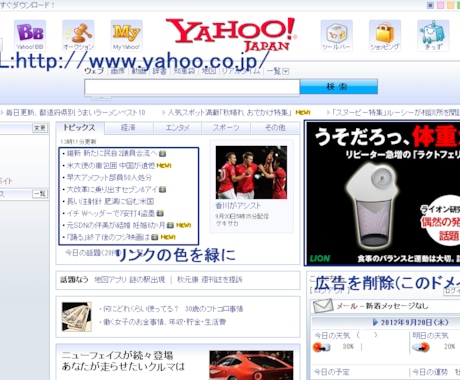Viewport: 460px width, 380px height.
Task: Open headline 維新 新たに民自議員合流へ
Action: point(112,153)
